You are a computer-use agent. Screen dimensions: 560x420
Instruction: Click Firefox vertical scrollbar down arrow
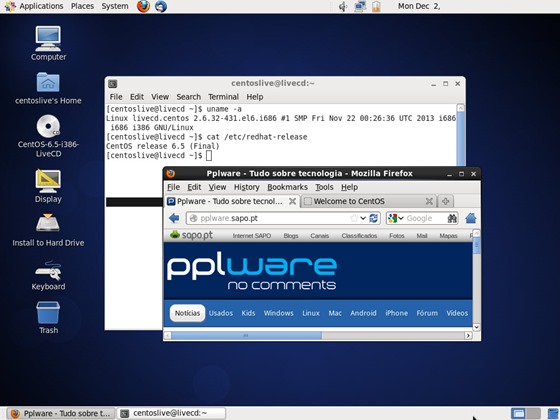coord(476,327)
